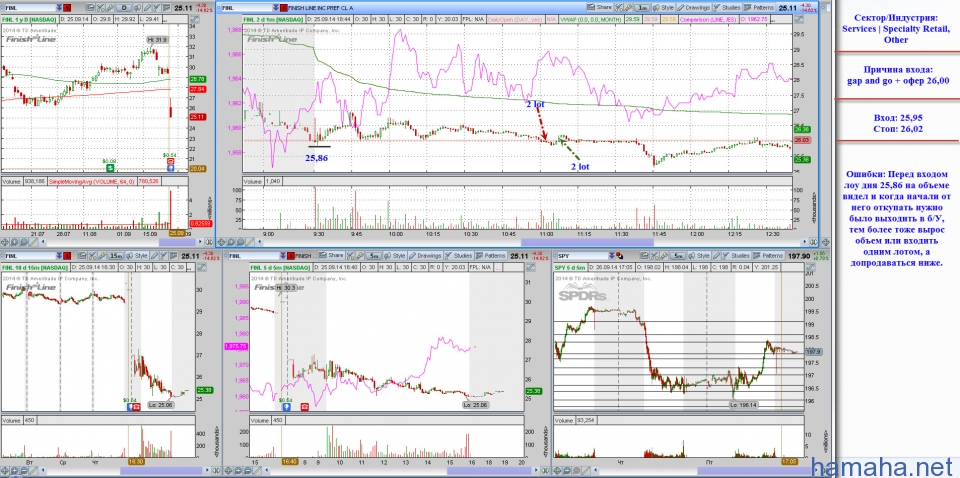Screen dimensions: 960x478
Task: Open Share on FINL 5m chart
Action: coord(331,256)
